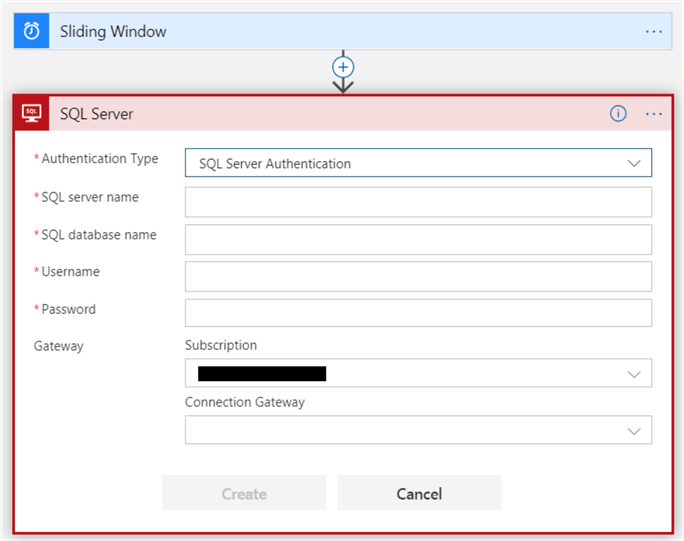The width and height of the screenshot is (684, 541).
Task: Click the Create button
Action: [244, 493]
